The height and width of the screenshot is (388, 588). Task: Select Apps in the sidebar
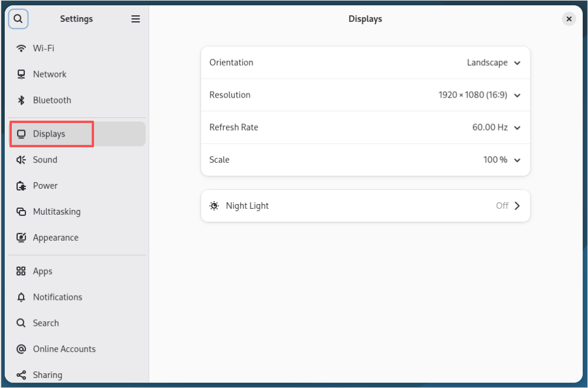[x=43, y=271]
